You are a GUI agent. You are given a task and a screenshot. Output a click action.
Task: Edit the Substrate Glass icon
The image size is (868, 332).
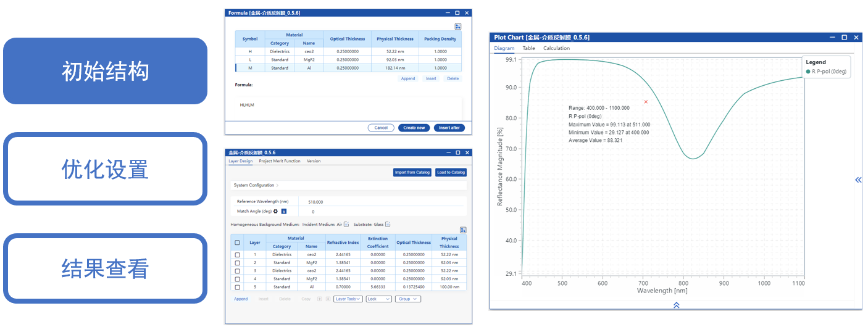coord(388,224)
